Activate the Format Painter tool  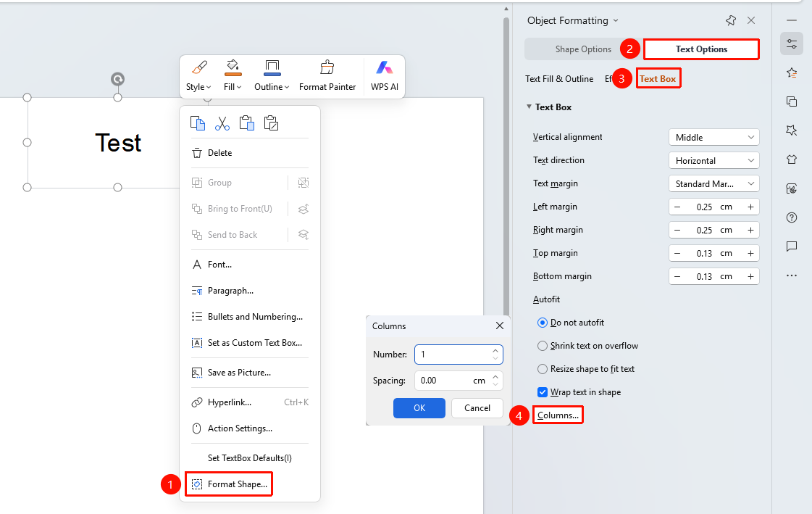coord(327,76)
